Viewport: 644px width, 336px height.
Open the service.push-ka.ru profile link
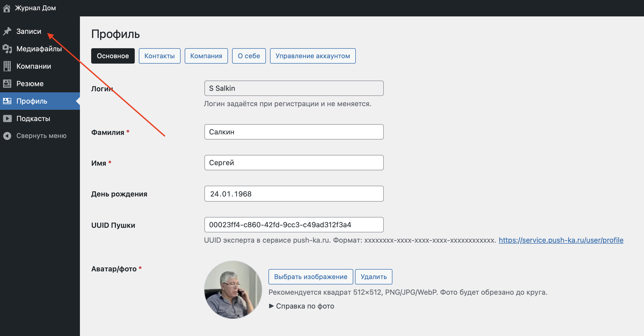561,240
